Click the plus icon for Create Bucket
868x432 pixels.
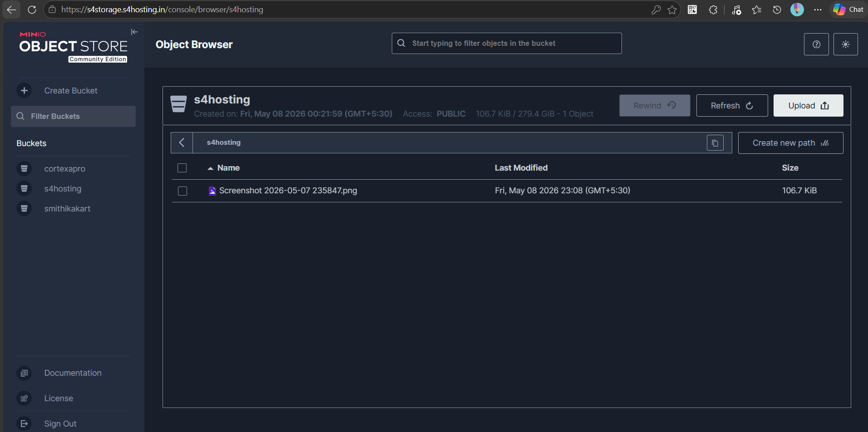coord(24,91)
